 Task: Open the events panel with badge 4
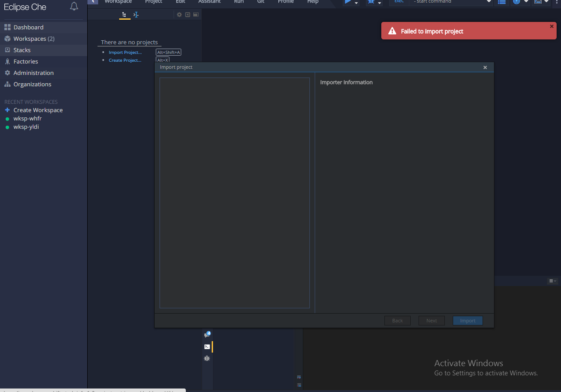point(207,335)
